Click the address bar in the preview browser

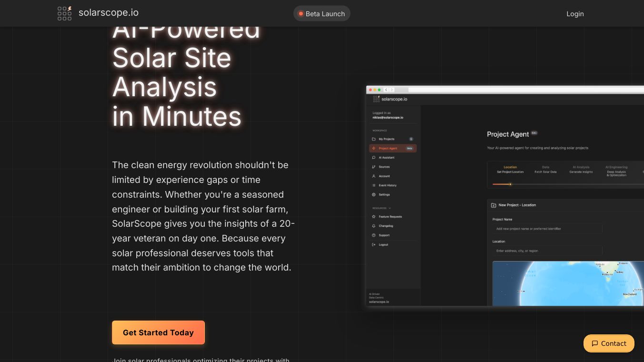(x=526, y=90)
